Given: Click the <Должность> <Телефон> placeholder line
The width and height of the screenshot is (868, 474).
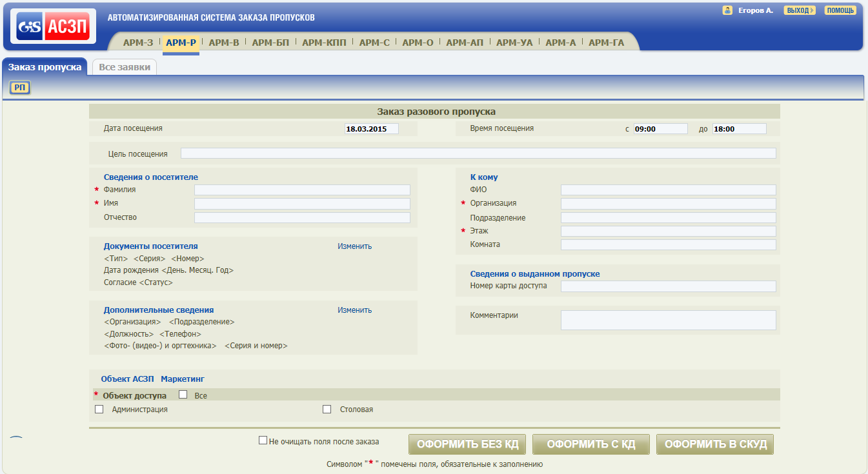Looking at the screenshot, I should tap(152, 334).
